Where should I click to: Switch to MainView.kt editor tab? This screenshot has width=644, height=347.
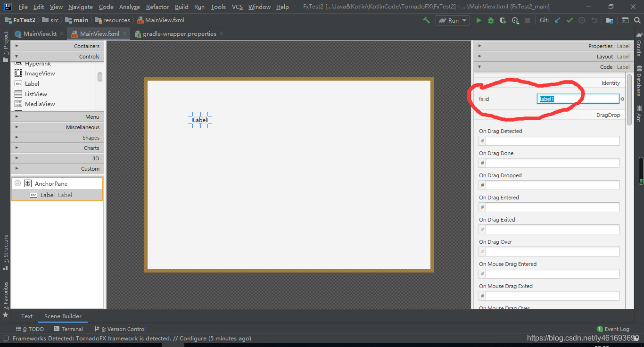coord(35,33)
